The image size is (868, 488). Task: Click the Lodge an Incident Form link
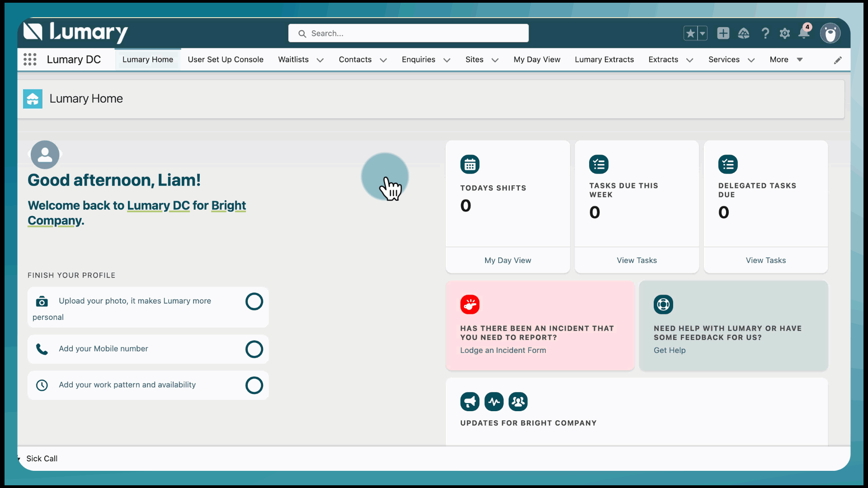(503, 350)
